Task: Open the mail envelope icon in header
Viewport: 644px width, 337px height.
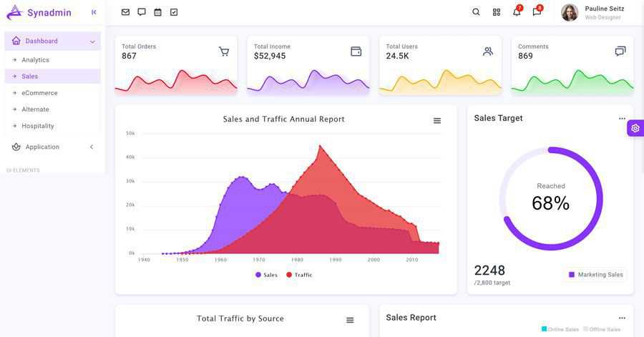Action: 126,12
